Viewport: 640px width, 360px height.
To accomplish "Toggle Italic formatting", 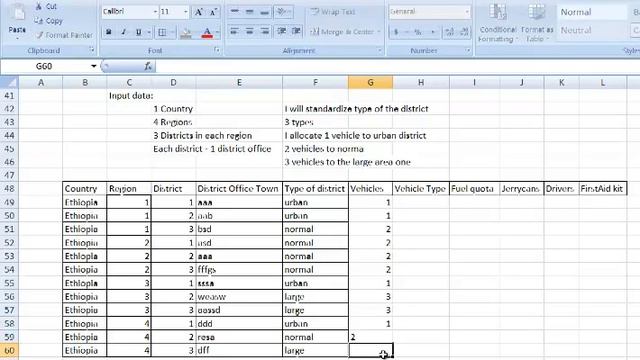I will [123, 32].
